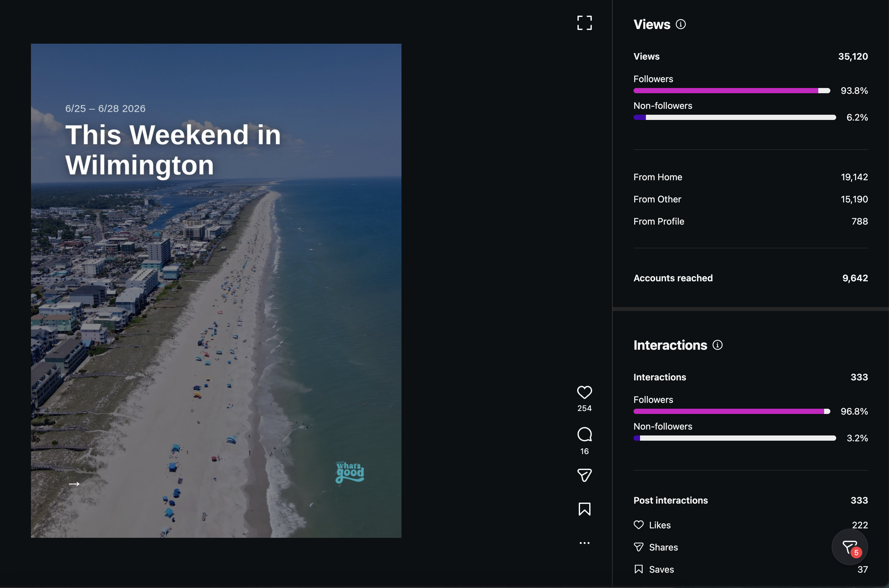Click the 93.8% followers percentage
The image size is (889, 588).
coord(854,91)
